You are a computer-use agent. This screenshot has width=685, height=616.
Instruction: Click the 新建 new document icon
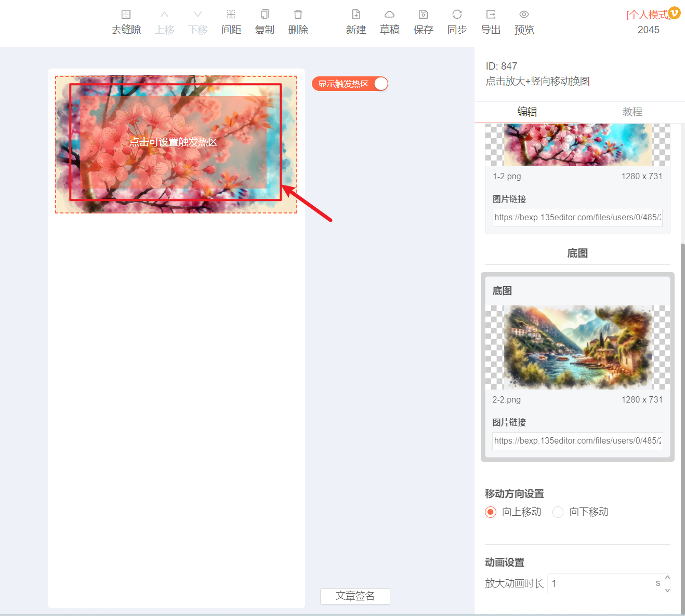pos(356,15)
